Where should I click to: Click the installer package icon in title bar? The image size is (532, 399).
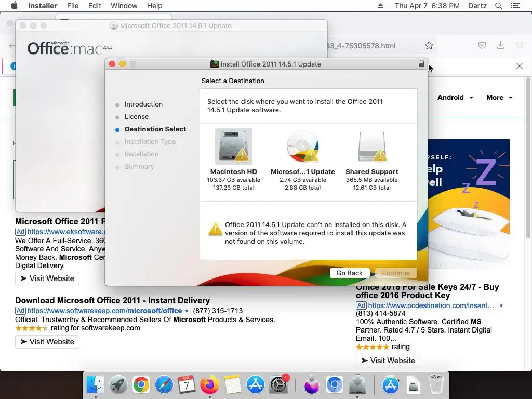point(214,64)
